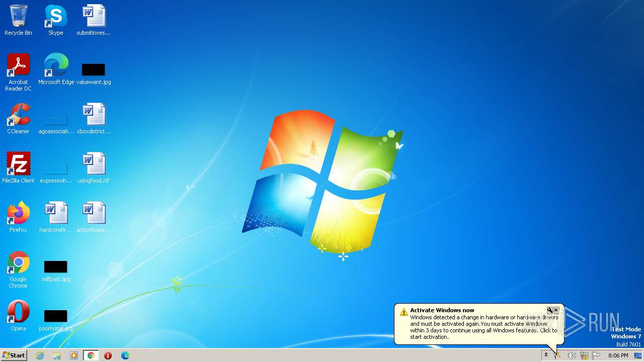Open the Start menu
This screenshot has width=644, height=362.
14,355
